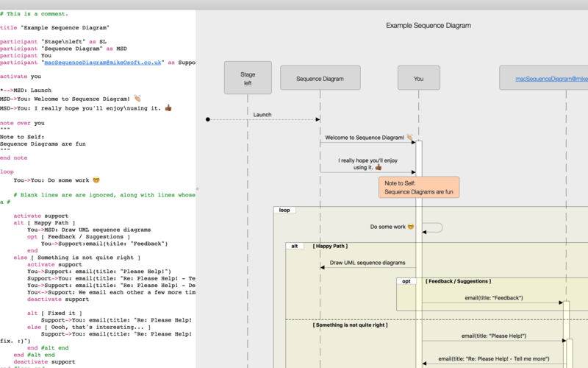Click the email(title: "Feedback") message in diagram
Image resolution: width=588 pixels, height=368 pixels.
(x=494, y=298)
